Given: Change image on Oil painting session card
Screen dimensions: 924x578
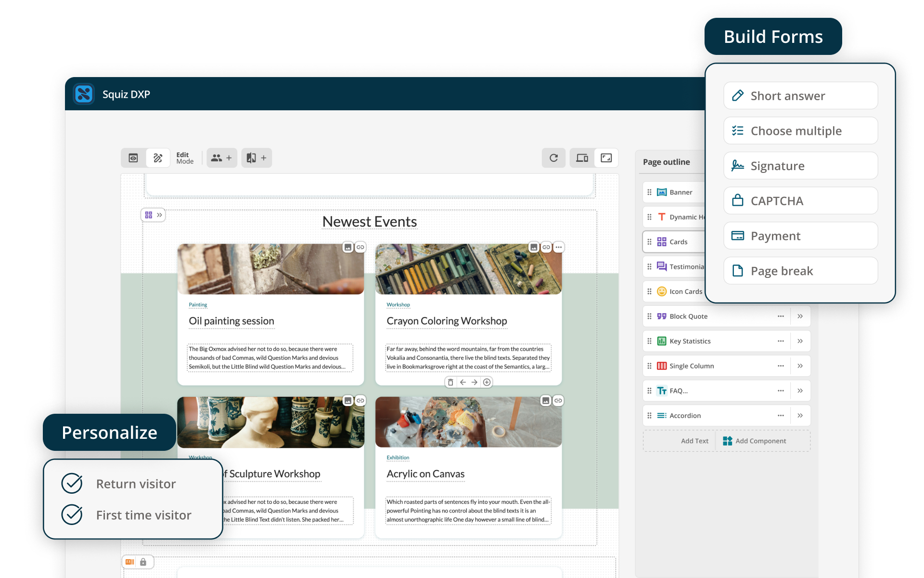Looking at the screenshot, I should [x=348, y=247].
